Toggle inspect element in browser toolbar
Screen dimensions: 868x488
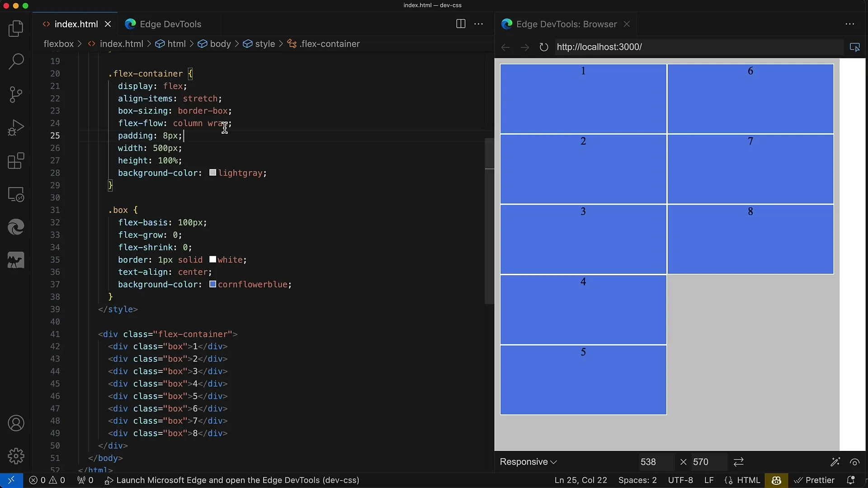click(x=854, y=47)
